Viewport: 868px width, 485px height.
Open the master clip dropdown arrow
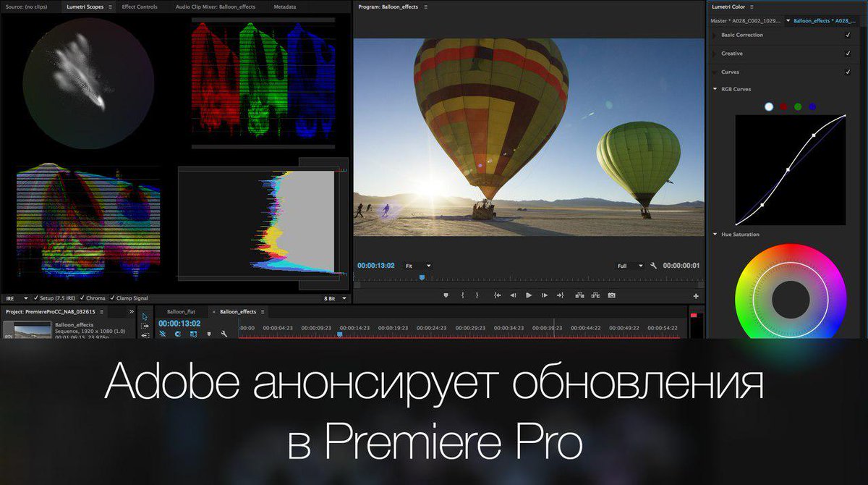(x=788, y=21)
